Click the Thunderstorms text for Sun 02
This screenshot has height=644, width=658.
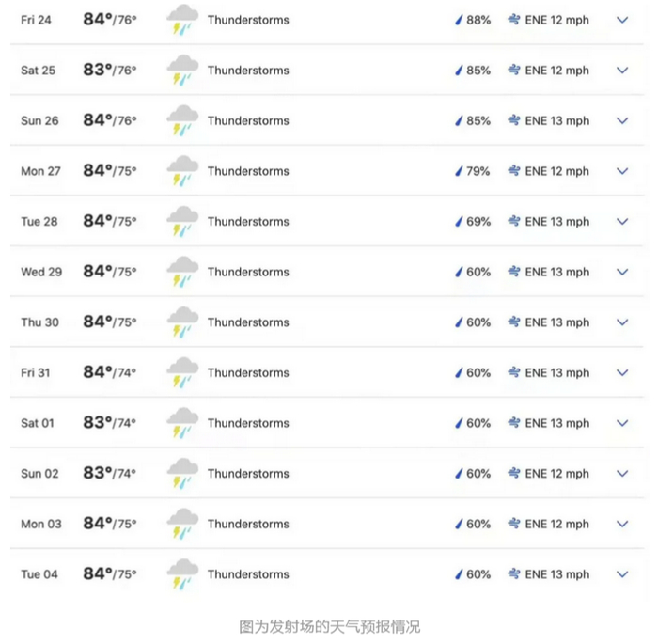248,474
